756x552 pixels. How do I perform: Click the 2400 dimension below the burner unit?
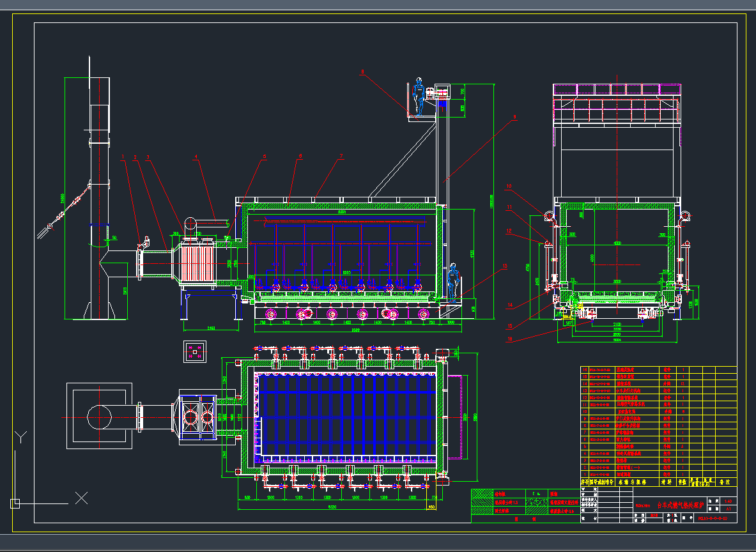210,328
